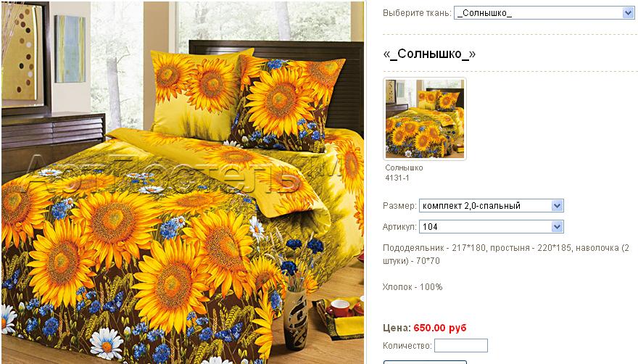Click the _Солнышко_ text in fabric combo box
This screenshot has width=638, height=364.
pos(484,13)
